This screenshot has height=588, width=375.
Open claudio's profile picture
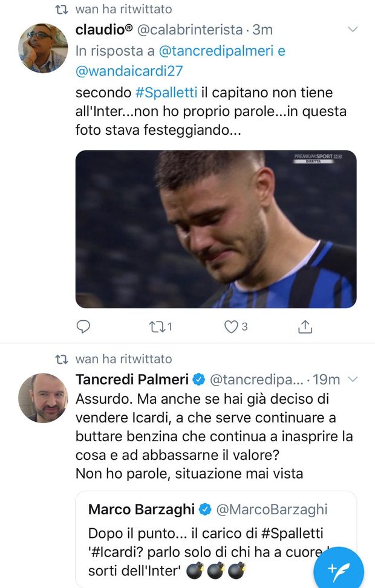click(43, 48)
